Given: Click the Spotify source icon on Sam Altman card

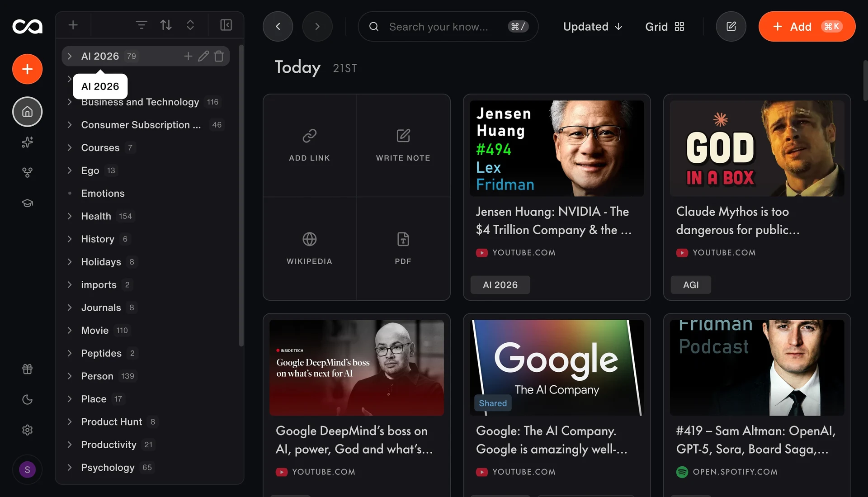Looking at the screenshot, I should [682, 472].
